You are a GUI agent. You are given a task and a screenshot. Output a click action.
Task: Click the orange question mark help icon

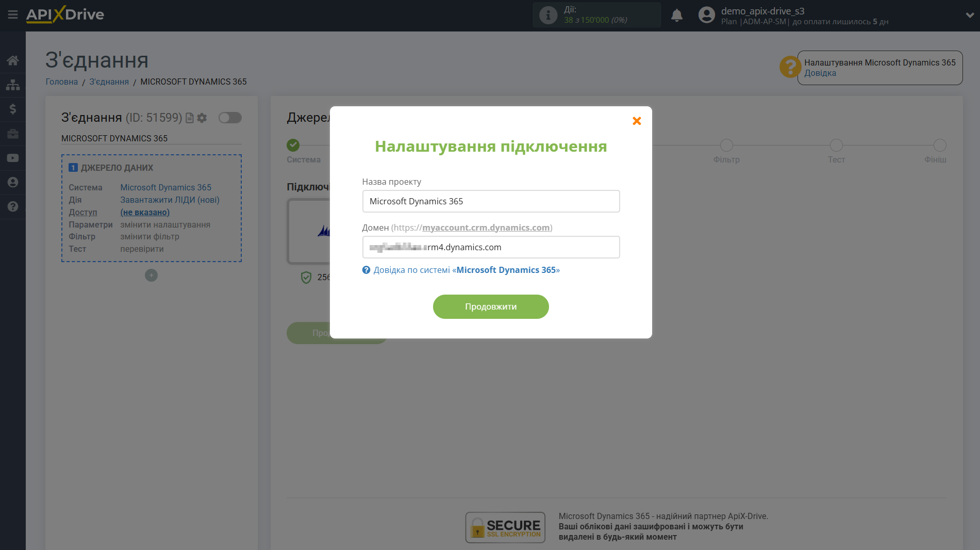(x=790, y=67)
